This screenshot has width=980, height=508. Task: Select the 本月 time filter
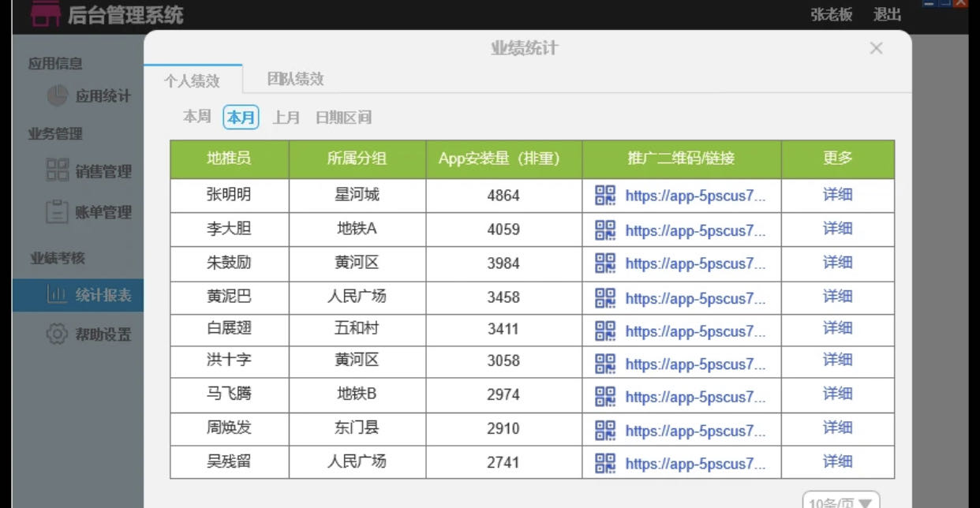point(241,118)
